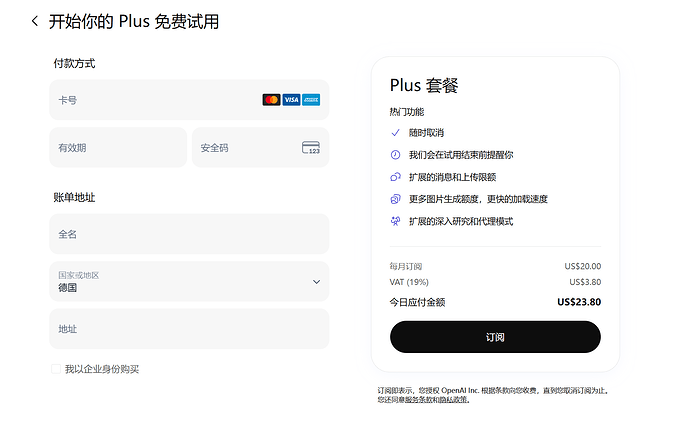Open the 隐私政策 privacy policy link

[453, 400]
